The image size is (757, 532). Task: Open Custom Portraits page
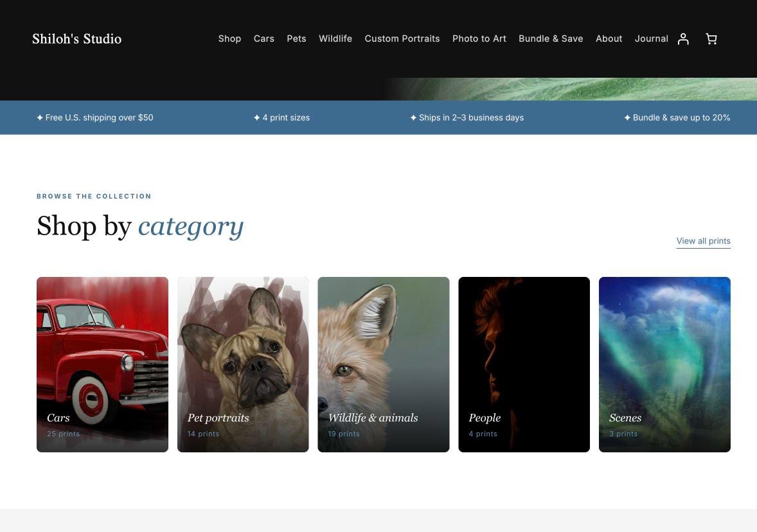click(402, 39)
